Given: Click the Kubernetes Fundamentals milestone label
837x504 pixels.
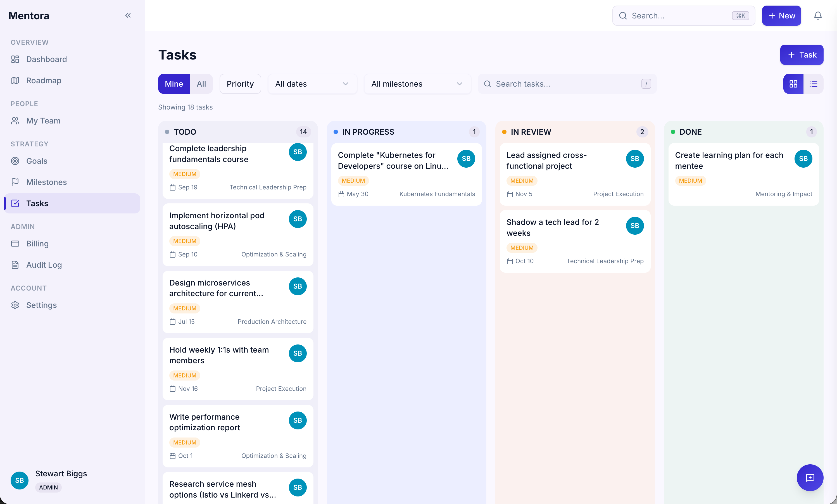Looking at the screenshot, I should click(437, 194).
